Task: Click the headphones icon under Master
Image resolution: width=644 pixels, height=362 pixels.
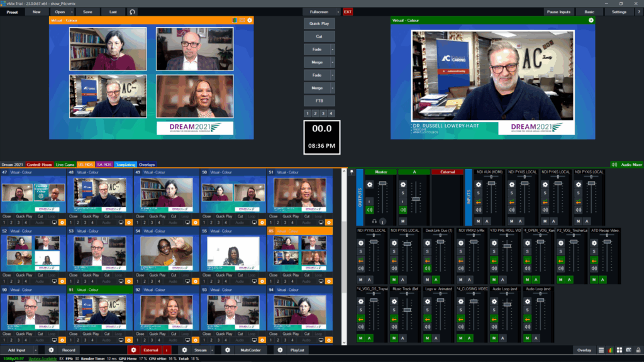Action: (x=374, y=221)
